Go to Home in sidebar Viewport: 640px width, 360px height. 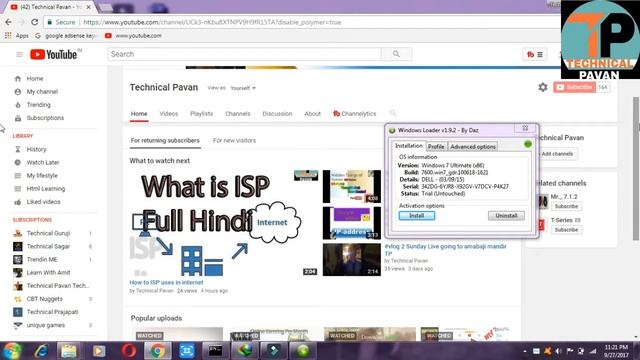click(35, 78)
